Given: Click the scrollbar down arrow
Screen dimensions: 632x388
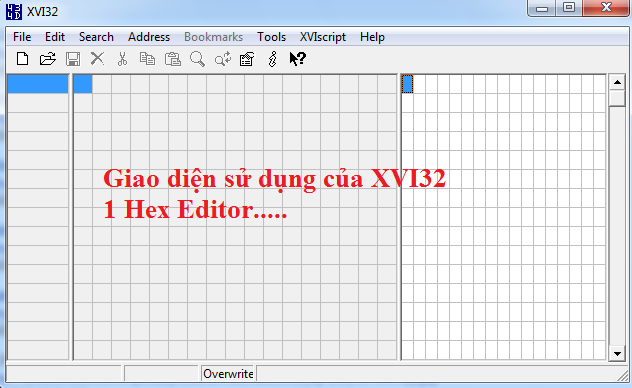Looking at the screenshot, I should [617, 353].
